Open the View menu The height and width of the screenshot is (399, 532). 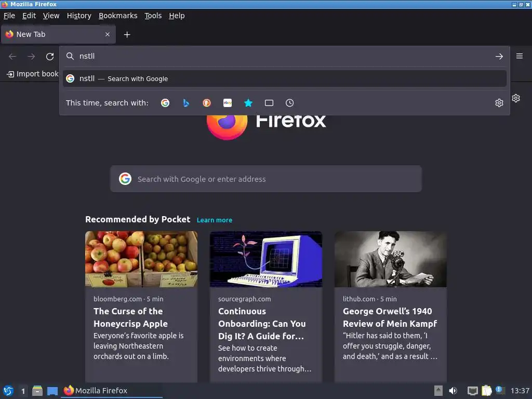(51, 16)
